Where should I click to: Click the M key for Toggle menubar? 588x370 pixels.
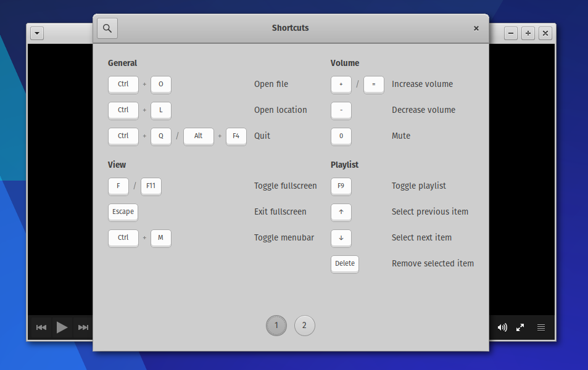tap(160, 238)
